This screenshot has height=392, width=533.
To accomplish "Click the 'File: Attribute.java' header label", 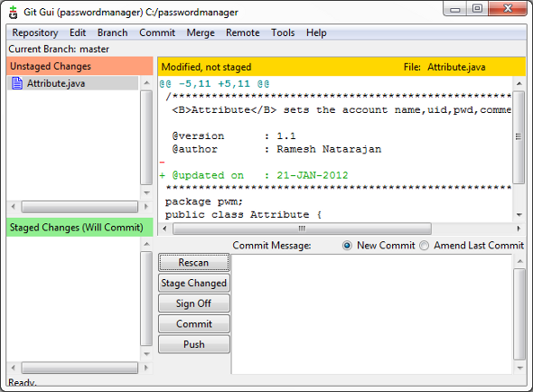I will tap(444, 67).
